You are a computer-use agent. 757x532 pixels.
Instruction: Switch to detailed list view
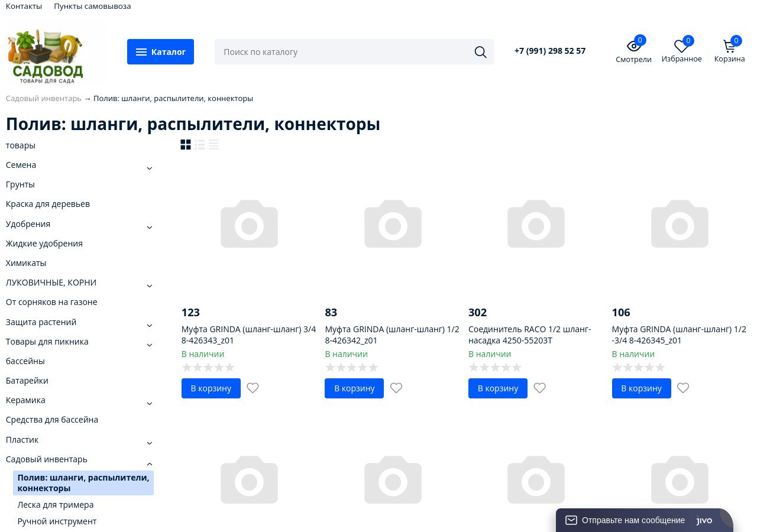pos(200,145)
